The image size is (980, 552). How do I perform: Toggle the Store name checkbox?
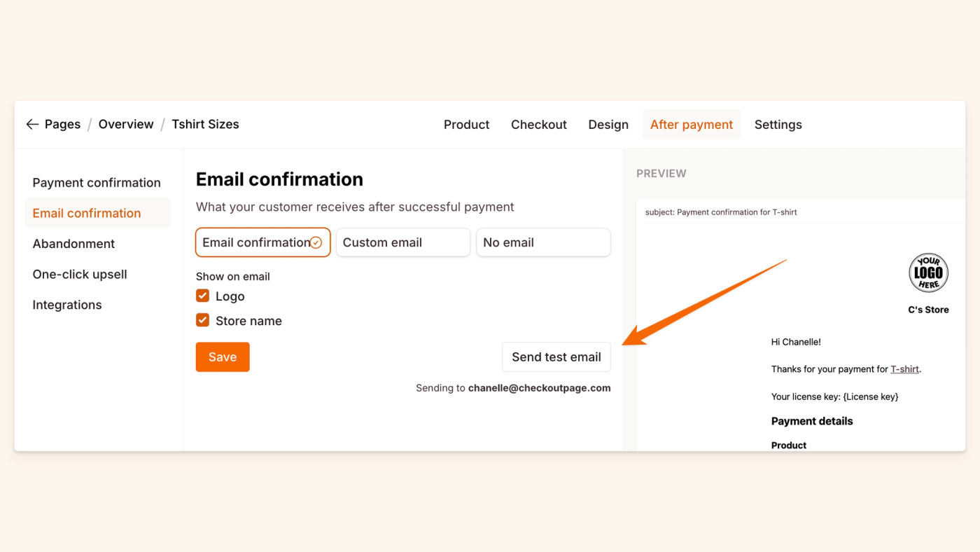[x=203, y=320]
